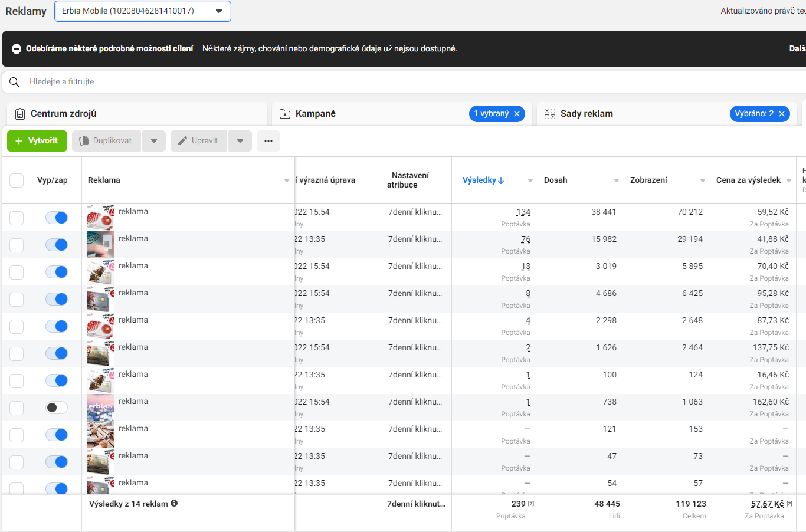Image resolution: width=806 pixels, height=532 pixels.
Task: Clear the 'Vybráno: 2' ad set filter
Action: (782, 114)
